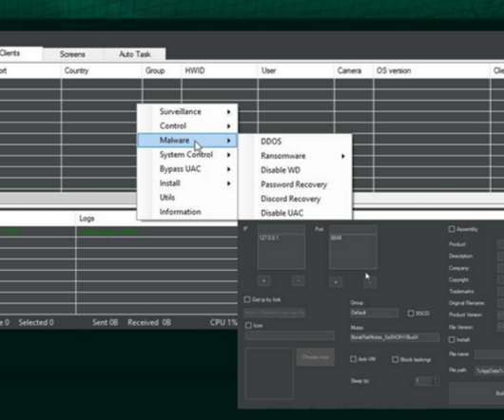Click the highlighted Malware menu entry

pyautogui.click(x=187, y=141)
